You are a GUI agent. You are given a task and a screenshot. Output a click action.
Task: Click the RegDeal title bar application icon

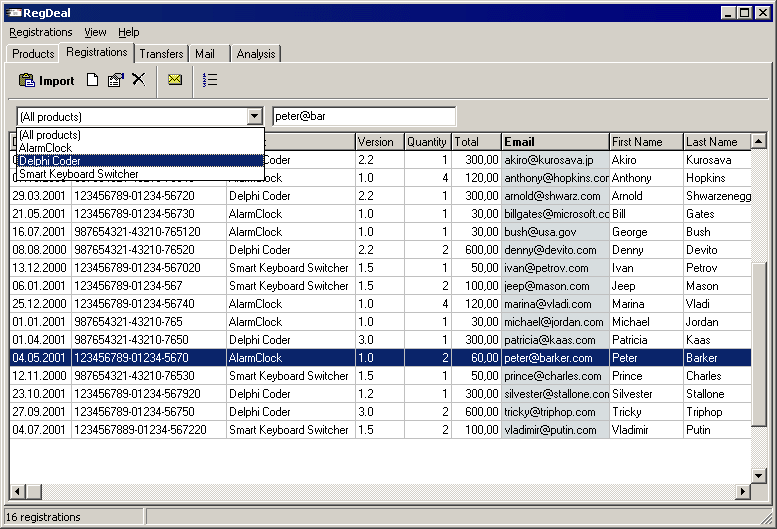(x=14, y=13)
